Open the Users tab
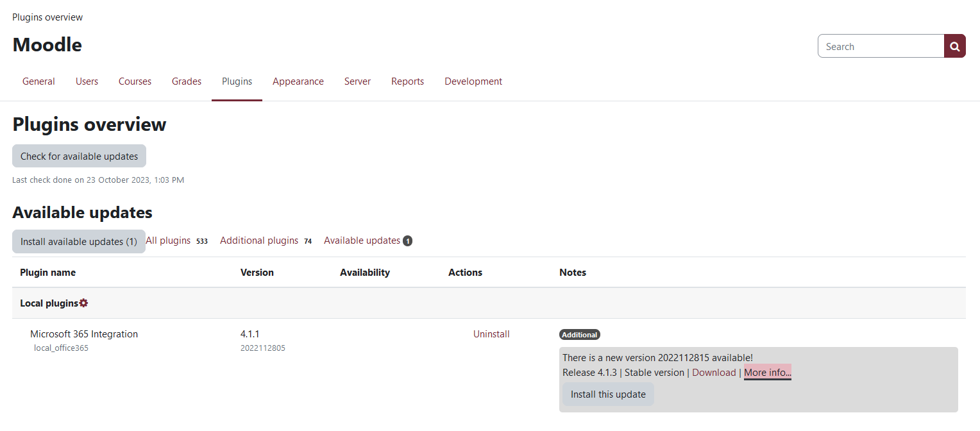This screenshot has height=431, width=980. click(87, 81)
